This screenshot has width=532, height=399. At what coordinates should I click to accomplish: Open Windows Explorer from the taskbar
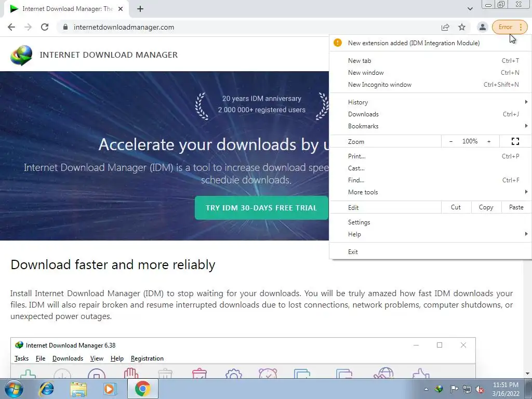(x=78, y=389)
